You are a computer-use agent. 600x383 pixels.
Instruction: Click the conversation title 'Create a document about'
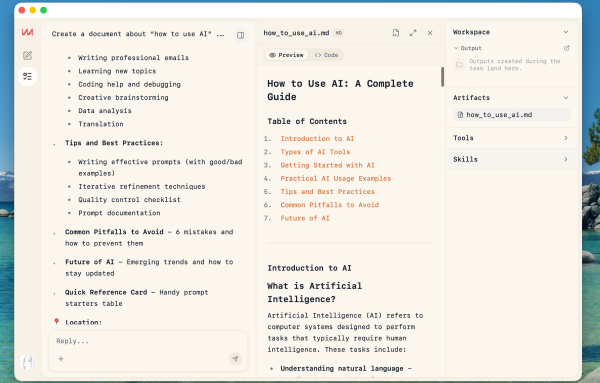(x=138, y=34)
